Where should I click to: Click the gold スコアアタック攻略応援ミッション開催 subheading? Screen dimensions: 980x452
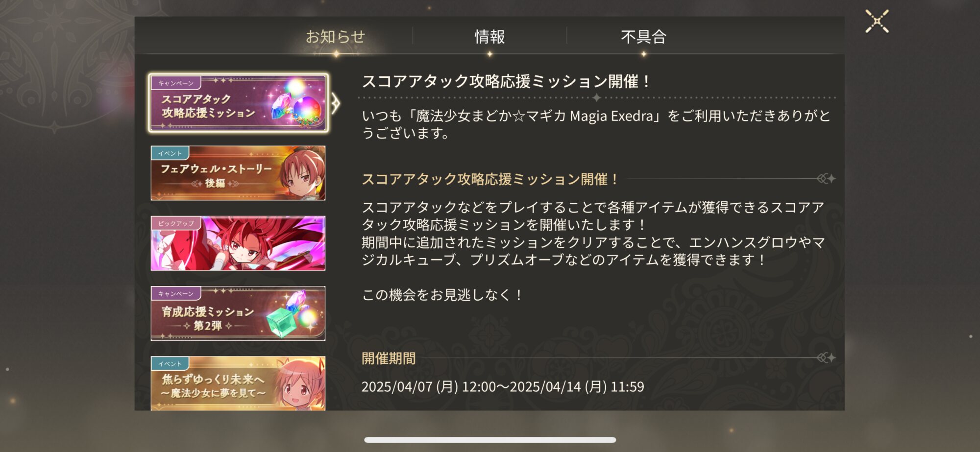490,179
